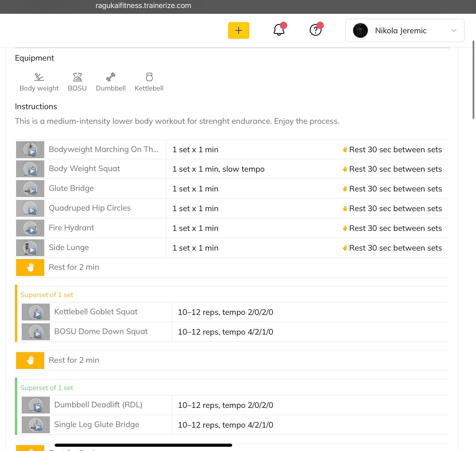476x451 pixels.
Task: Play the BOSU Dome Down Squat video
Action: coord(36,332)
